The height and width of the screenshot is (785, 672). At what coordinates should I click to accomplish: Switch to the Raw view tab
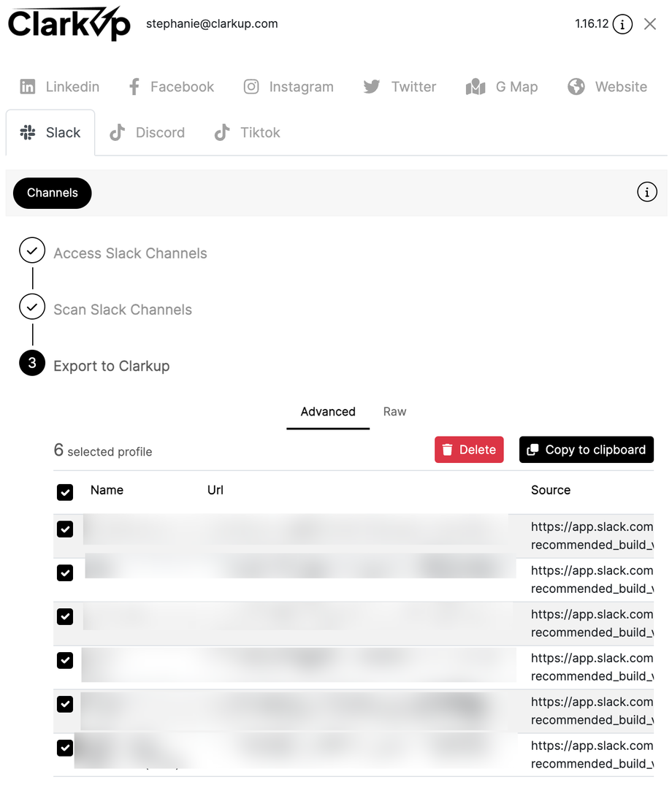click(x=394, y=412)
